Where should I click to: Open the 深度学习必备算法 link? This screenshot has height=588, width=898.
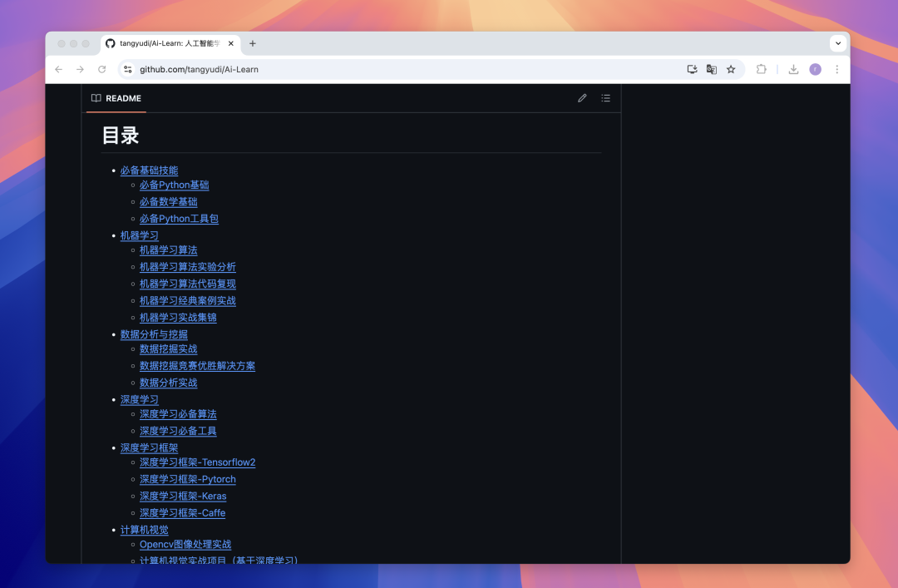pos(178,414)
